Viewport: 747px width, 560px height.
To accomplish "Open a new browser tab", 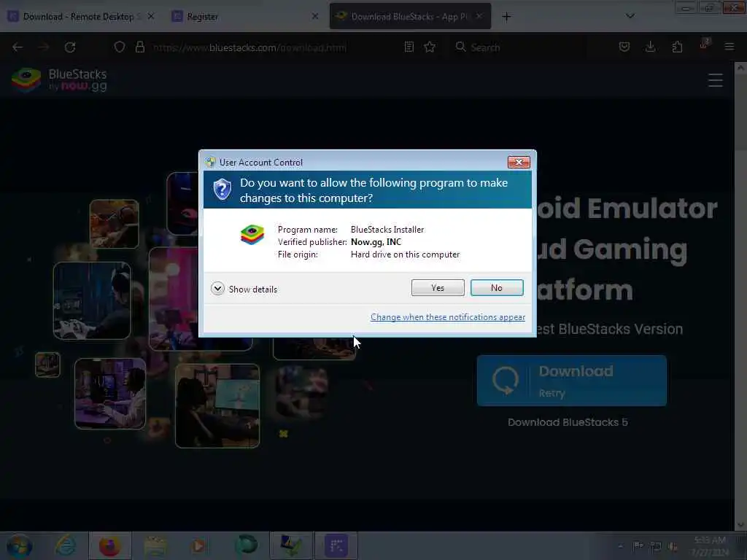I will click(506, 17).
